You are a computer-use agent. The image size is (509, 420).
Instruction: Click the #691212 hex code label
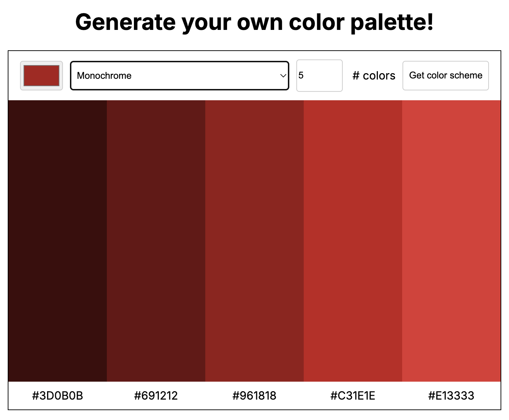pos(155,395)
